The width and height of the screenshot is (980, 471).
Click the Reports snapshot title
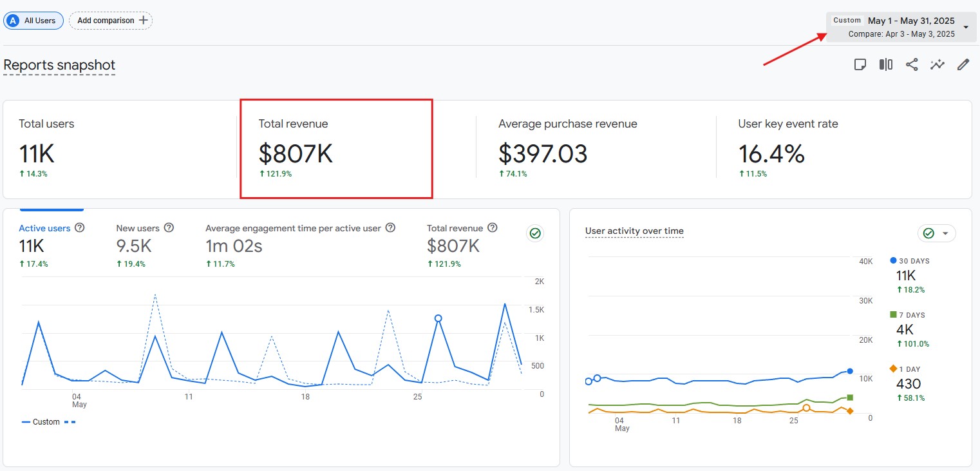pos(59,65)
